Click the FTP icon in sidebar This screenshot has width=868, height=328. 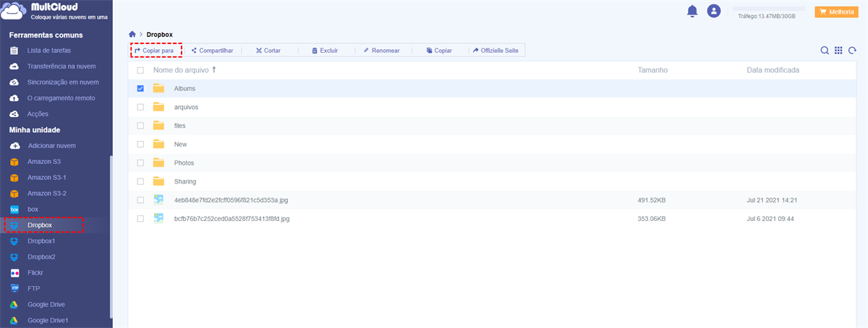14,289
